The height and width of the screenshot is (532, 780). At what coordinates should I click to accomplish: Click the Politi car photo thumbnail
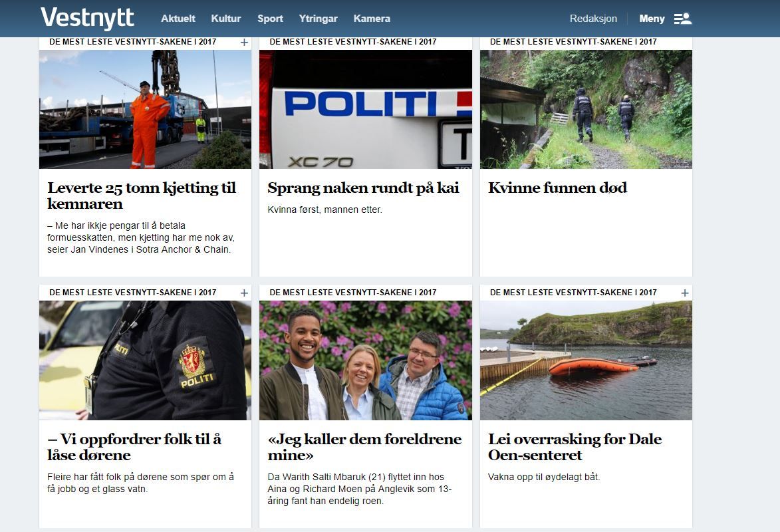366,109
